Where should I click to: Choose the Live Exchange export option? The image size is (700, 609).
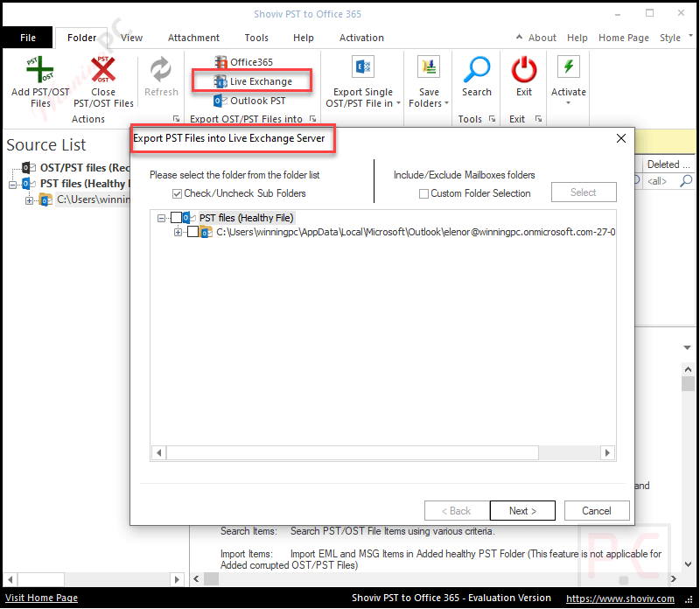pyautogui.click(x=253, y=81)
